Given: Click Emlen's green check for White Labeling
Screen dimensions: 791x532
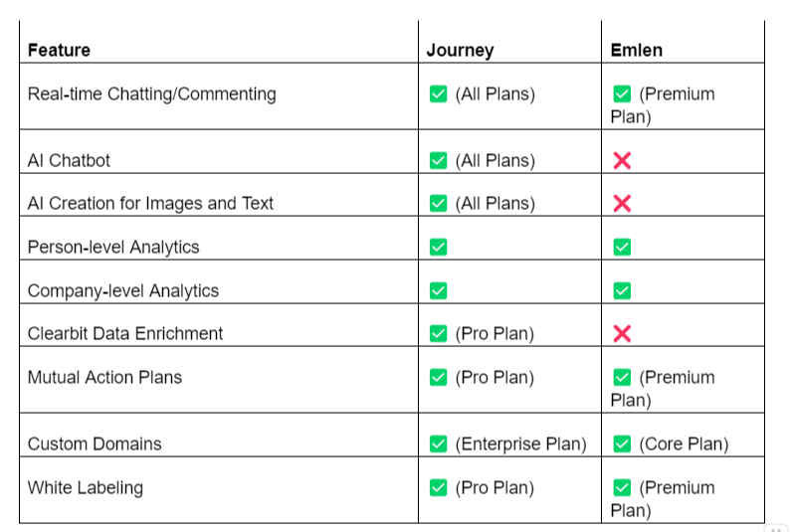Looking at the screenshot, I should [622, 487].
